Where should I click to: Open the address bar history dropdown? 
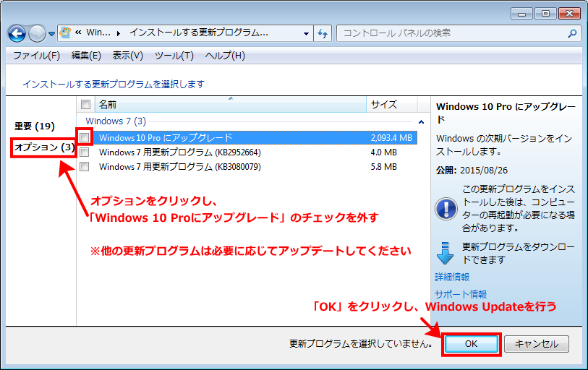point(306,33)
